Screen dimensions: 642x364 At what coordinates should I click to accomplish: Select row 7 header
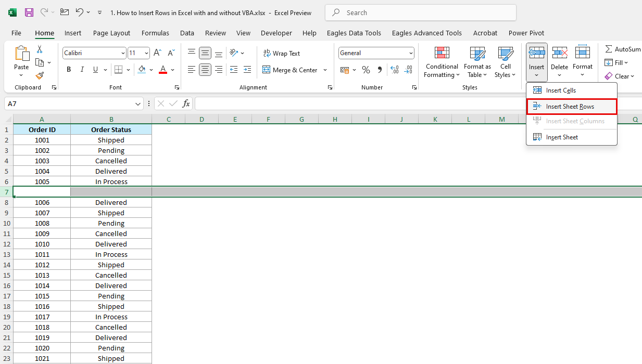point(7,192)
